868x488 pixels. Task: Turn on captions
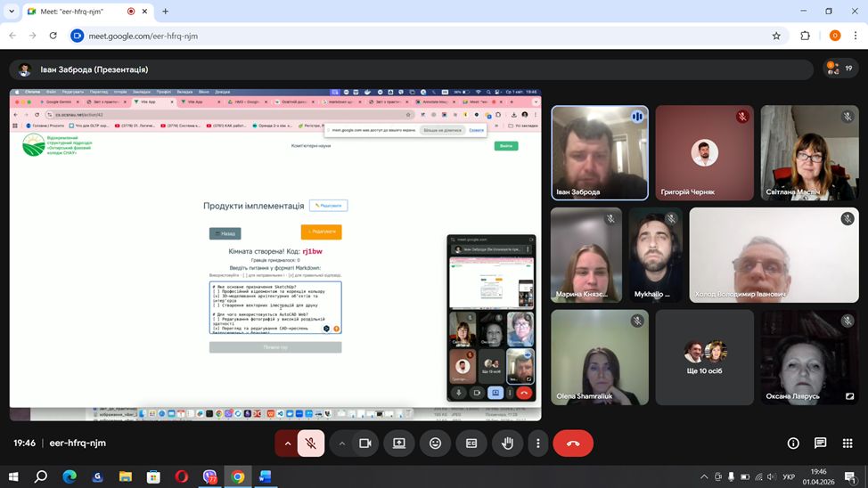pyautogui.click(x=471, y=443)
